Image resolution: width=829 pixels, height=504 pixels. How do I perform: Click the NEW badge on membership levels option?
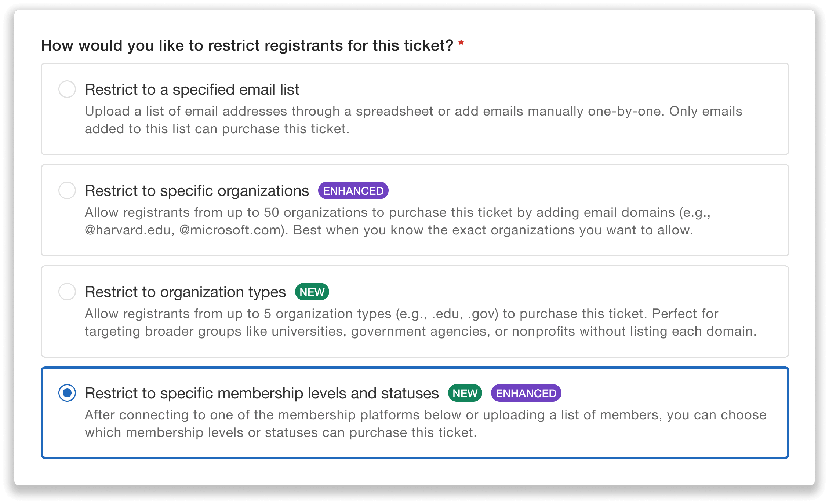[465, 393]
